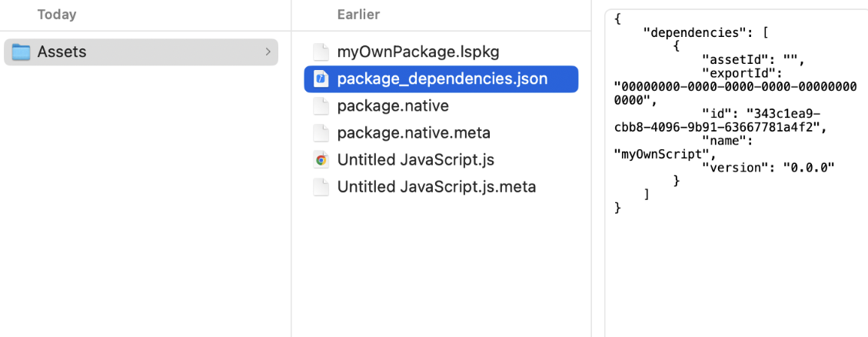Click the Today group header
The height and width of the screenshot is (337, 868).
tap(57, 15)
